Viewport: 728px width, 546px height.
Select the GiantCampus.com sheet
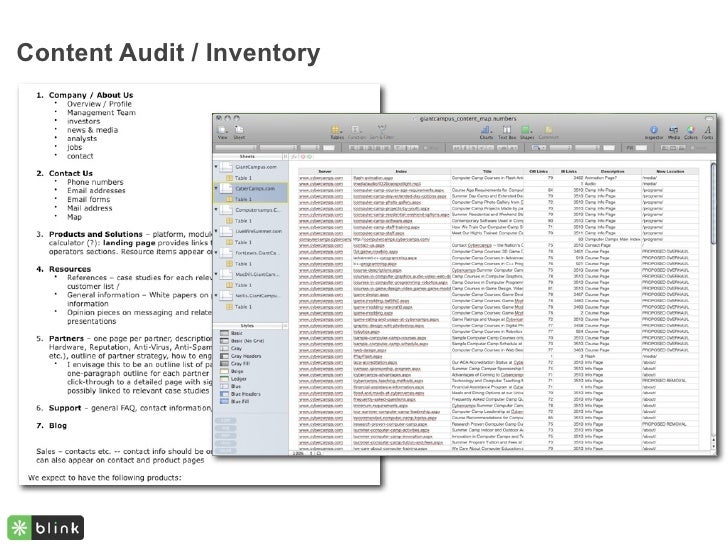point(249,167)
